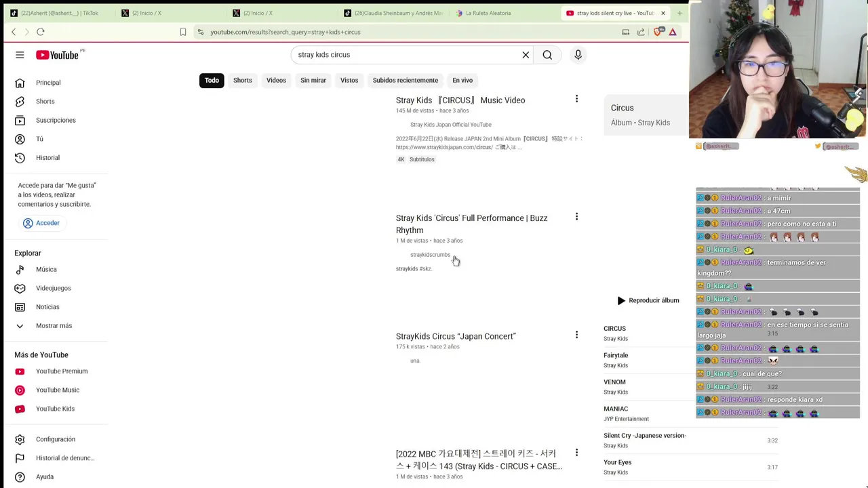Select the Vistos filter chip
Screen dimensions: 868x488
point(349,80)
